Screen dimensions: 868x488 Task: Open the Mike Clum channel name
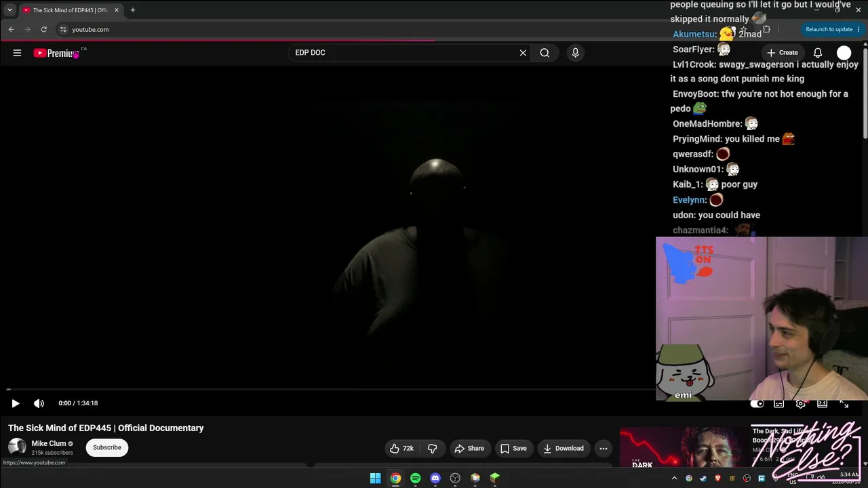pos(49,443)
